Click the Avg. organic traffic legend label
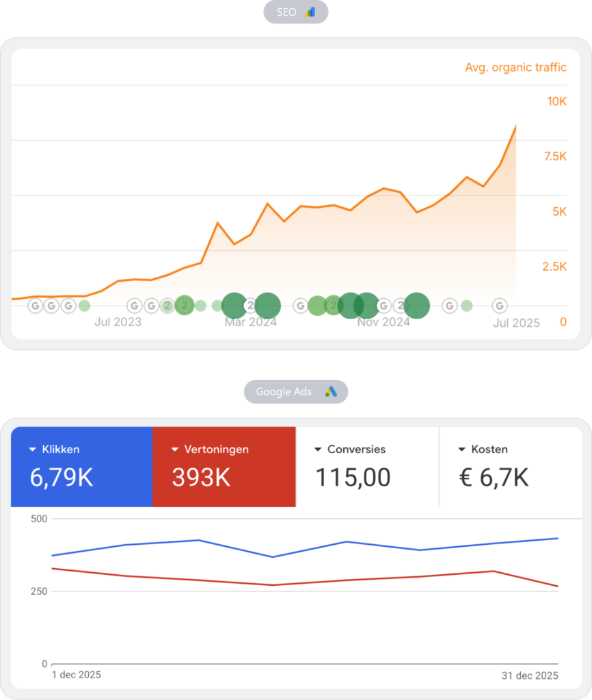Viewport: 592px width, 700px height. pyautogui.click(x=515, y=67)
